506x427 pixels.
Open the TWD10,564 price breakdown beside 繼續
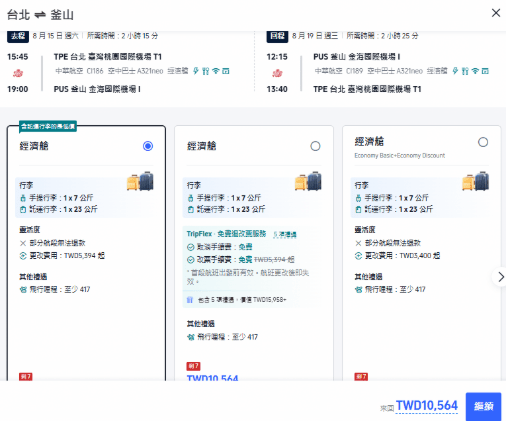pyautogui.click(x=427, y=406)
